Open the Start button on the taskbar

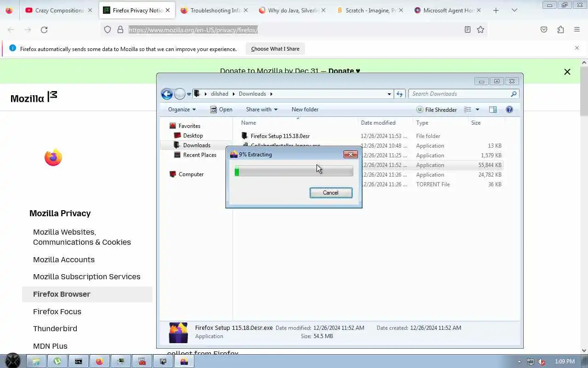(x=12, y=361)
